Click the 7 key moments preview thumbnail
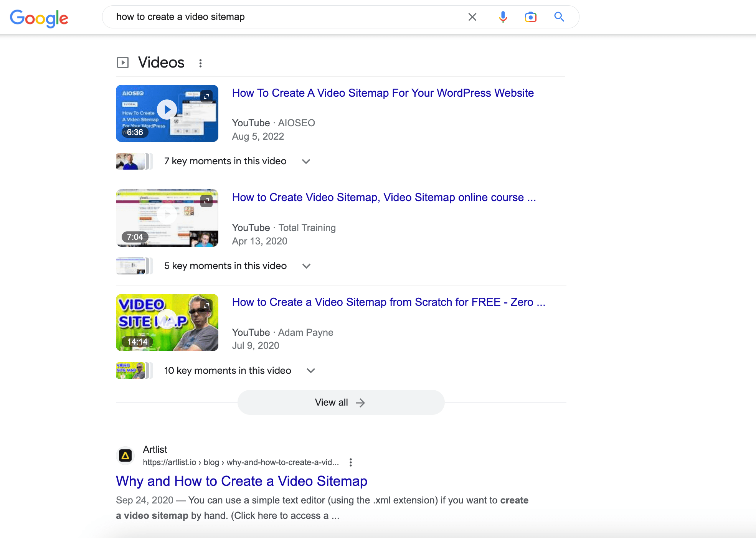 [x=134, y=161]
